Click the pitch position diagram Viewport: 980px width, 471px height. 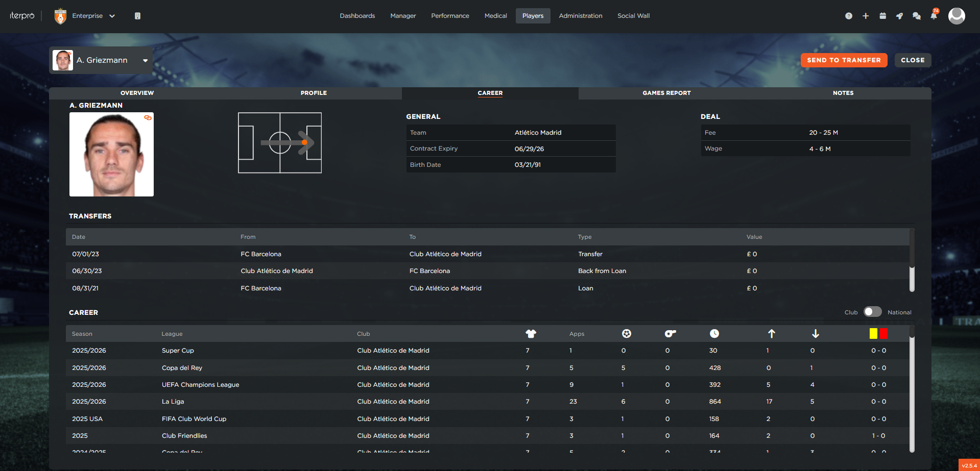coord(280,143)
